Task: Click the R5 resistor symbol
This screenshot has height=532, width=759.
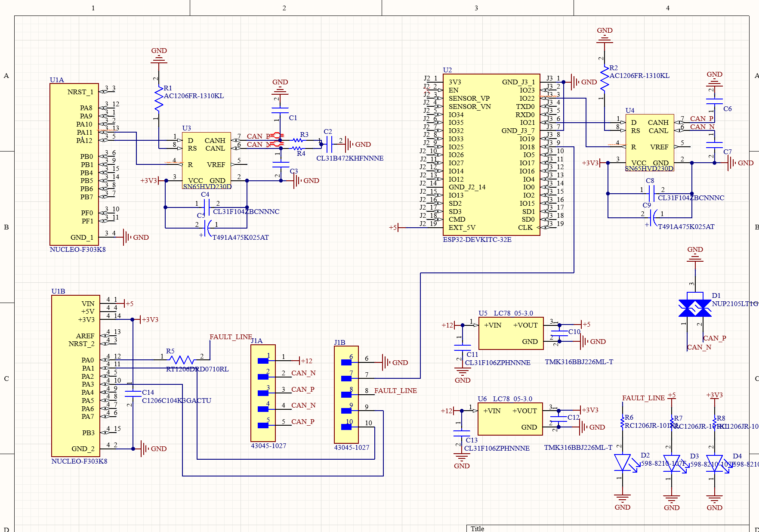Action: (182, 360)
